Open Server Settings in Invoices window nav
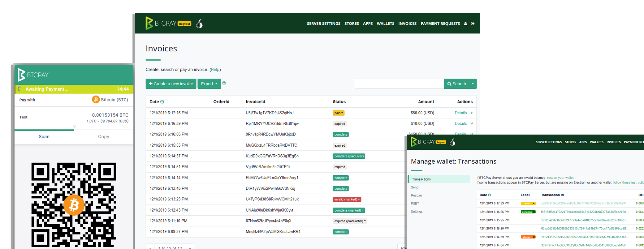Viewport: 644px width, 249px height. click(x=323, y=24)
